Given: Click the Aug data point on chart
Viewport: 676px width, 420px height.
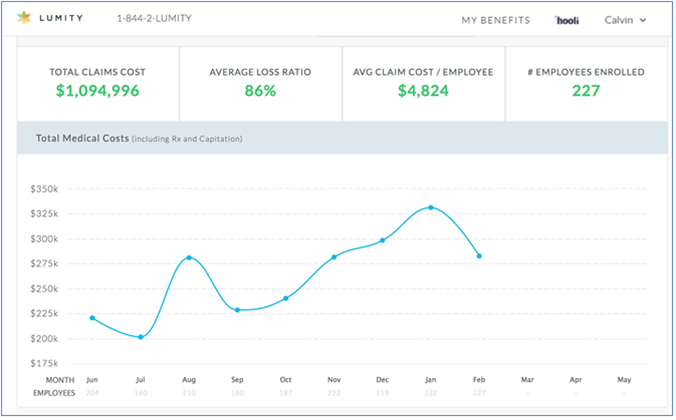Looking at the screenshot, I should tap(189, 258).
